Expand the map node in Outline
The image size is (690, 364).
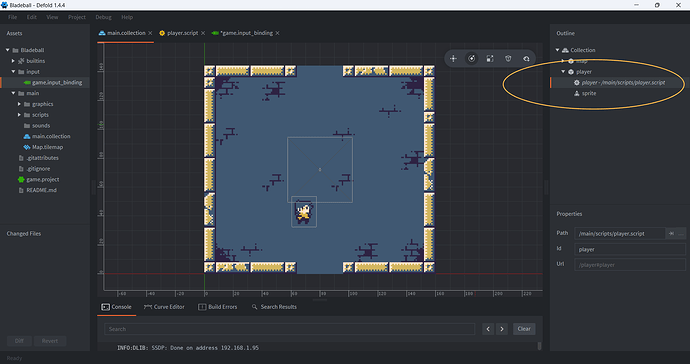(x=563, y=61)
